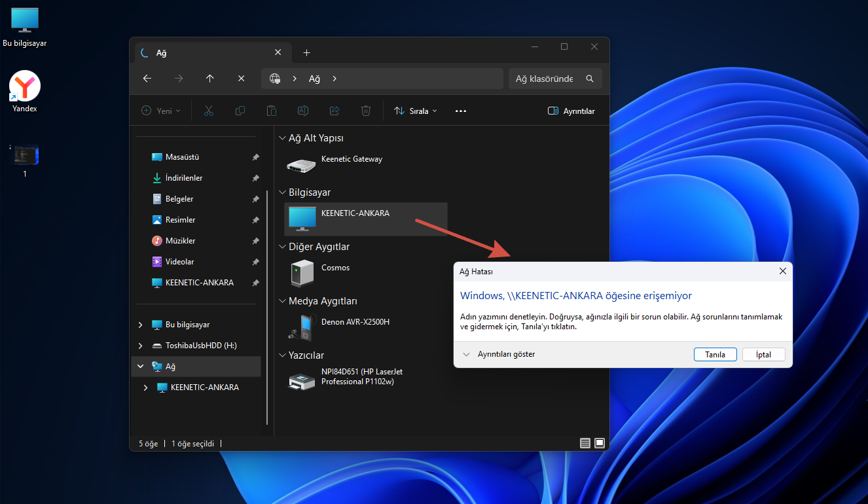This screenshot has width=868, height=504.
Task: Switch to details list view
Action: pyautogui.click(x=585, y=443)
